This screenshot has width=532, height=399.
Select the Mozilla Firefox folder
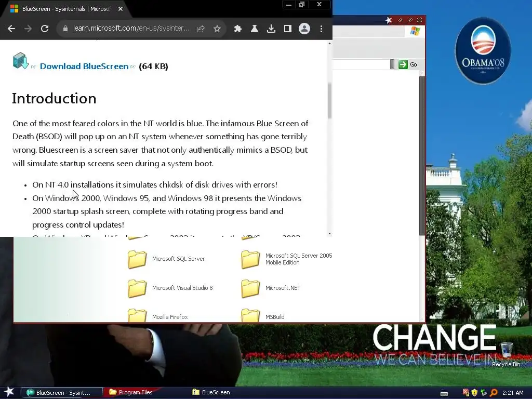[x=158, y=315]
